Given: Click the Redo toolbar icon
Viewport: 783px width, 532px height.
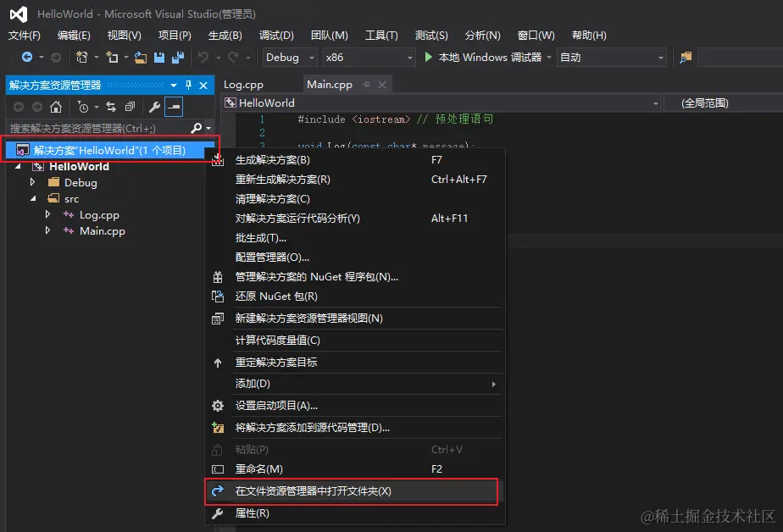Looking at the screenshot, I should point(233,58).
